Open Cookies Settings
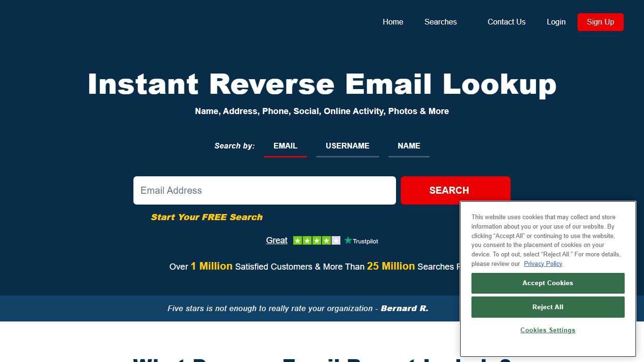The width and height of the screenshot is (644, 362). coord(547,330)
